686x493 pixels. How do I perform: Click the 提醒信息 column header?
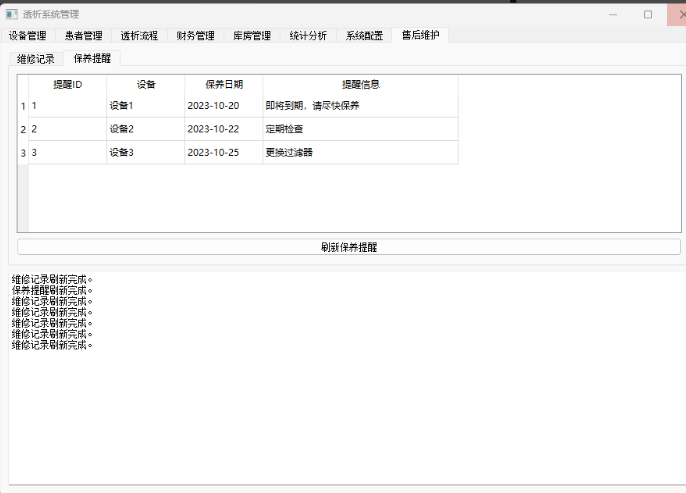coord(360,84)
